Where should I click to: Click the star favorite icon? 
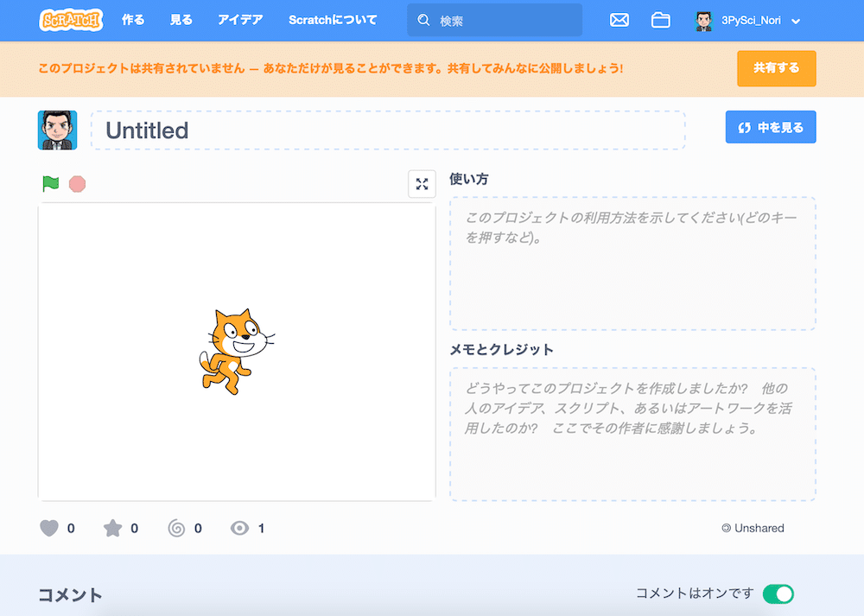click(113, 528)
